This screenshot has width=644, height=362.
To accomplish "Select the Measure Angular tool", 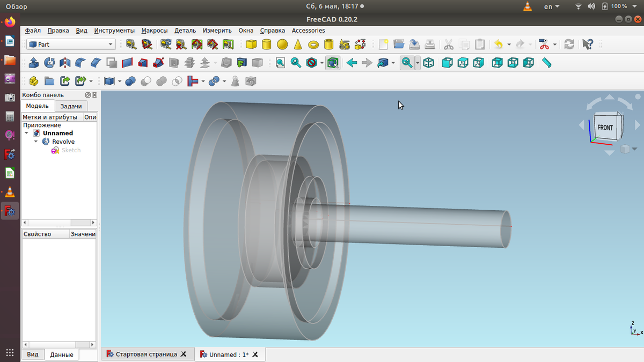I will click(x=146, y=45).
